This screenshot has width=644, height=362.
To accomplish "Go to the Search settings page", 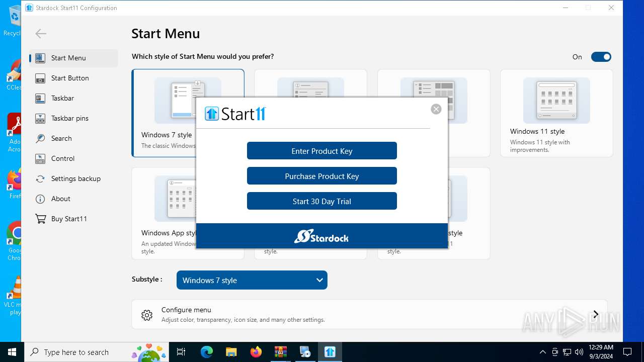I will click(x=73, y=138).
